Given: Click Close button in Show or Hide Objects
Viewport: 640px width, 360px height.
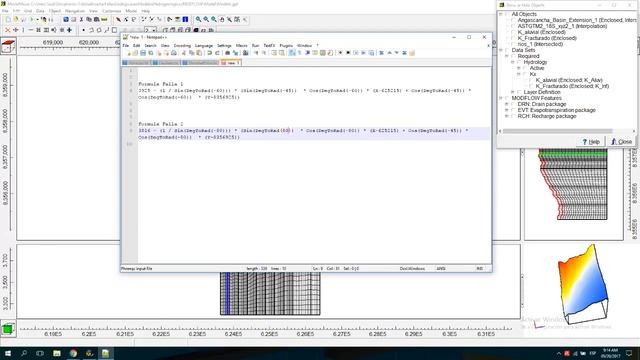Looking at the screenshot, I should pyautogui.click(x=621, y=142).
